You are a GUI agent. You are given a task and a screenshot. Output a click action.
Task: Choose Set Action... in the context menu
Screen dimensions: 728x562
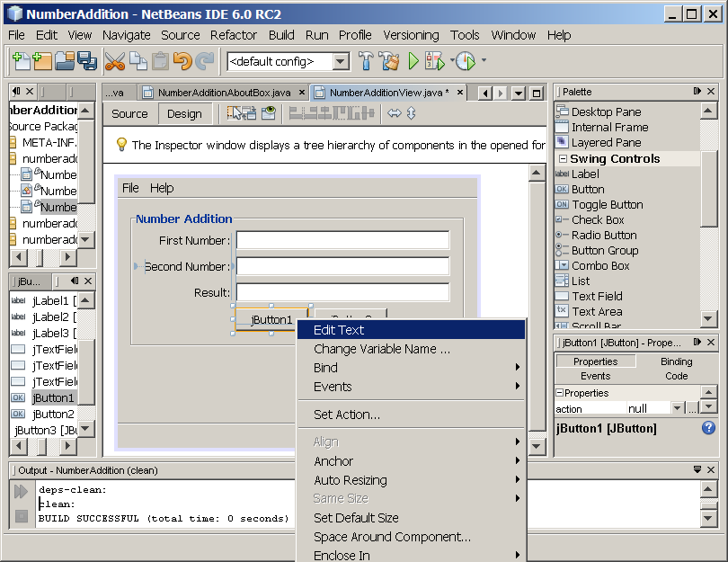click(x=411, y=415)
